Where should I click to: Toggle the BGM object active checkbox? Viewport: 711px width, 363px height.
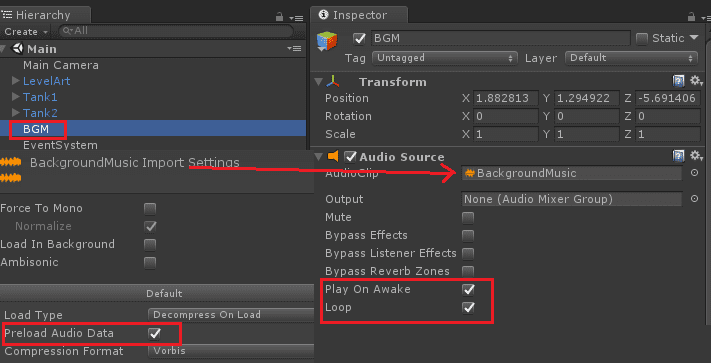click(359, 39)
